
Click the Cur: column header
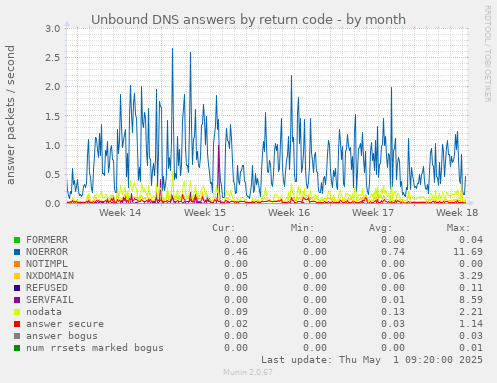[x=224, y=228]
